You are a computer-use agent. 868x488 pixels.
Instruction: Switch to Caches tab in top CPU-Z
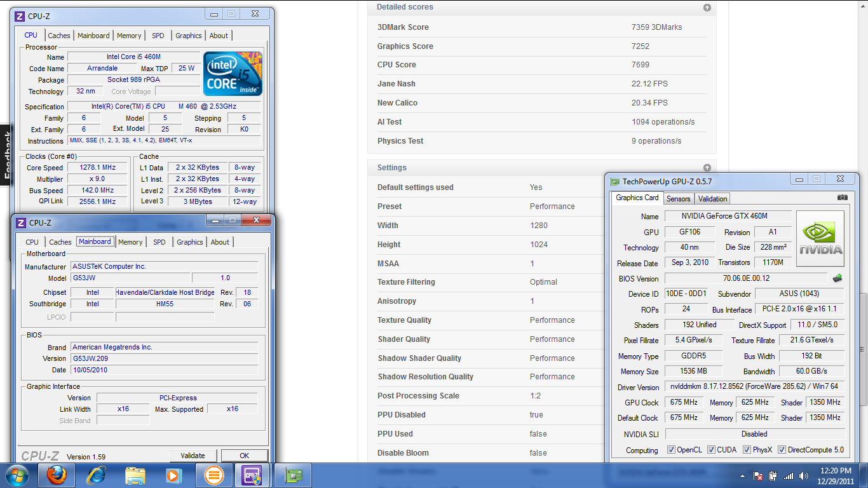coord(59,36)
